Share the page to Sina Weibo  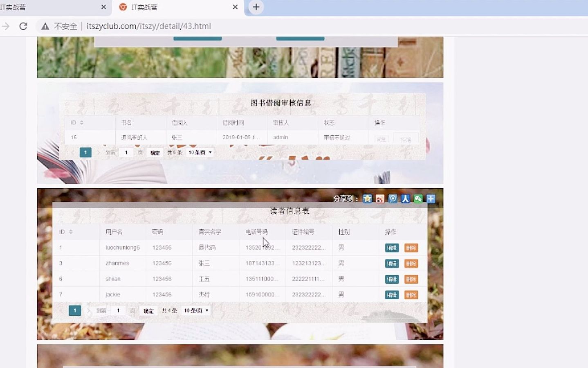pyautogui.click(x=379, y=199)
